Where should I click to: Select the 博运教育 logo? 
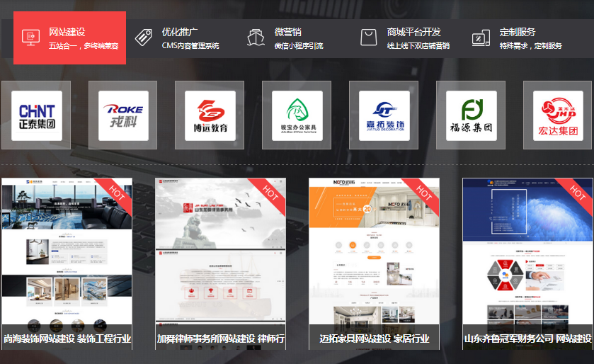point(210,115)
